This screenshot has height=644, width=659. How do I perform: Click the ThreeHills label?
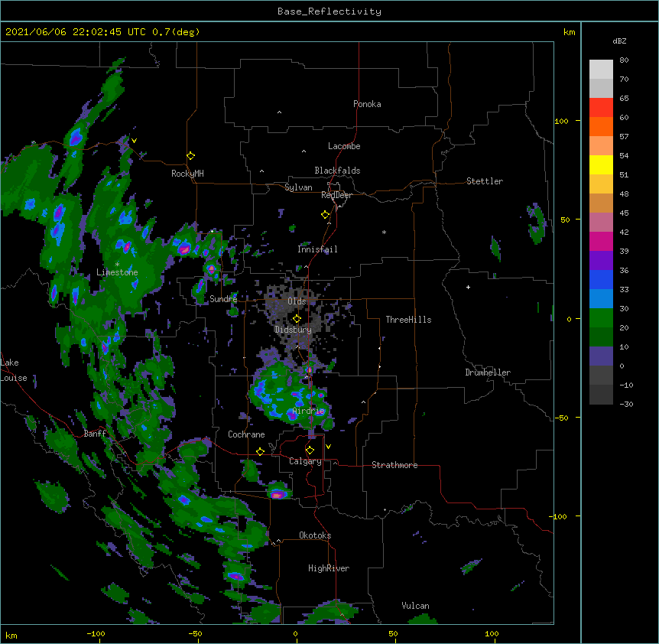click(408, 320)
